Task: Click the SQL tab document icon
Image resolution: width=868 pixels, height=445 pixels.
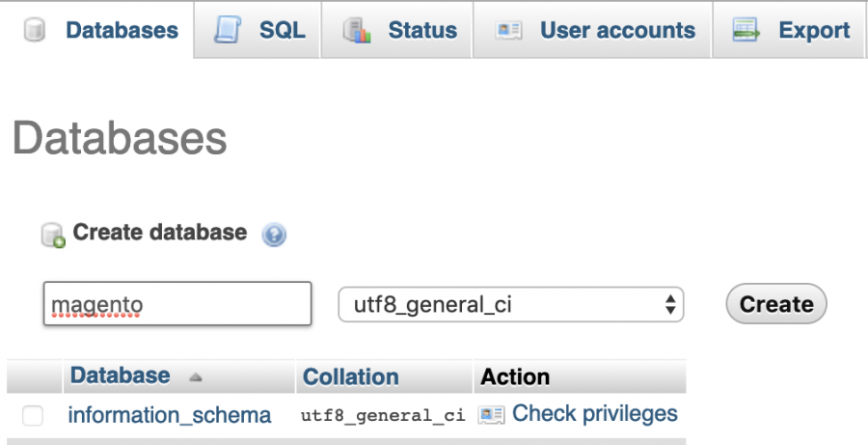Action: [x=228, y=31]
